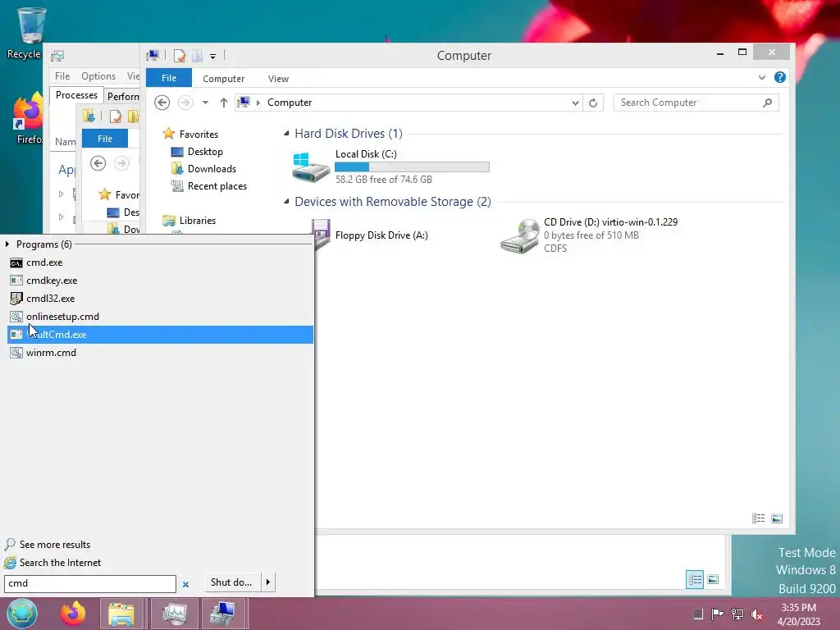The width and height of the screenshot is (840, 630).
Task: Select onlinesetup.cmd search result
Action: coord(160,317)
